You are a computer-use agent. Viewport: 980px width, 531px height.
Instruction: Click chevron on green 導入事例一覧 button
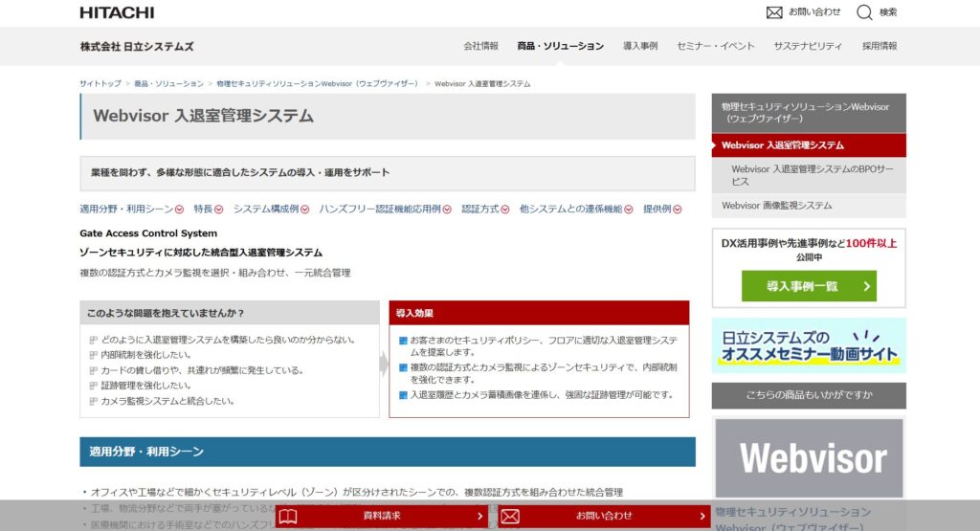point(867,286)
